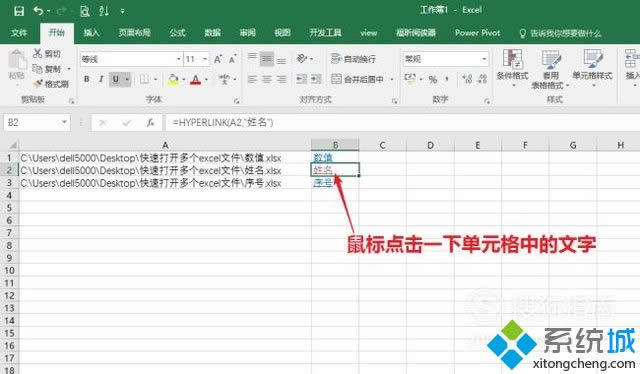The image size is (640, 374).
Task: Click the Accounting number format icon
Action: [x=410, y=79]
